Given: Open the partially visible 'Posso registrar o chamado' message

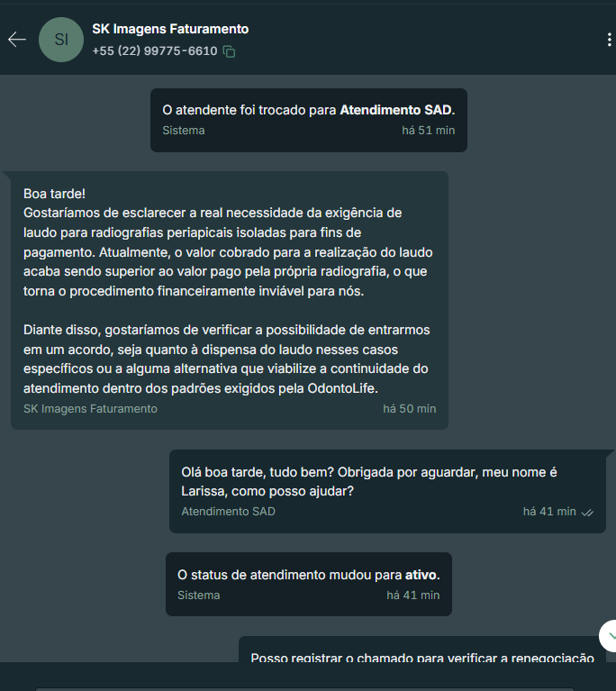Looking at the screenshot, I should tap(422, 650).
